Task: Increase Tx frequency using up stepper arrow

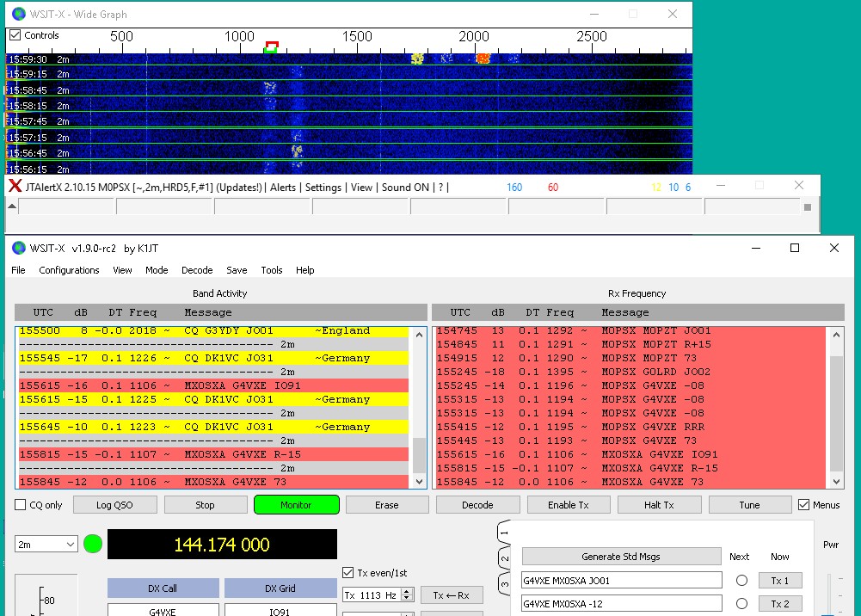Action: [x=407, y=592]
